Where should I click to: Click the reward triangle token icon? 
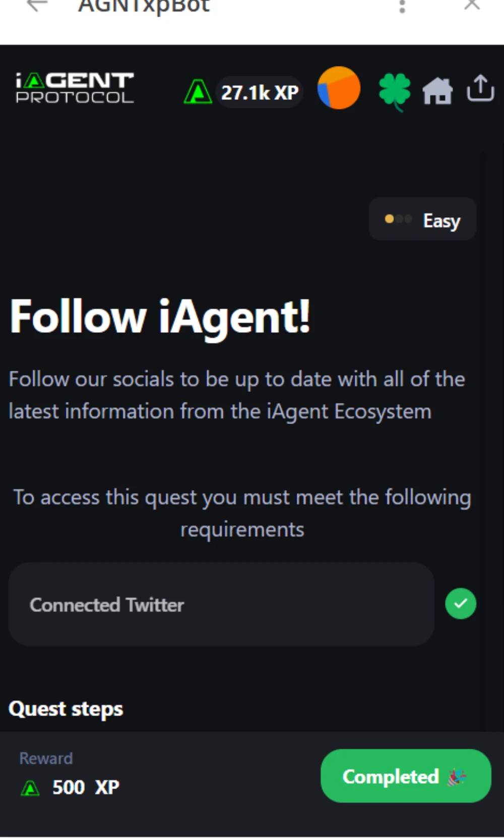tap(30, 788)
